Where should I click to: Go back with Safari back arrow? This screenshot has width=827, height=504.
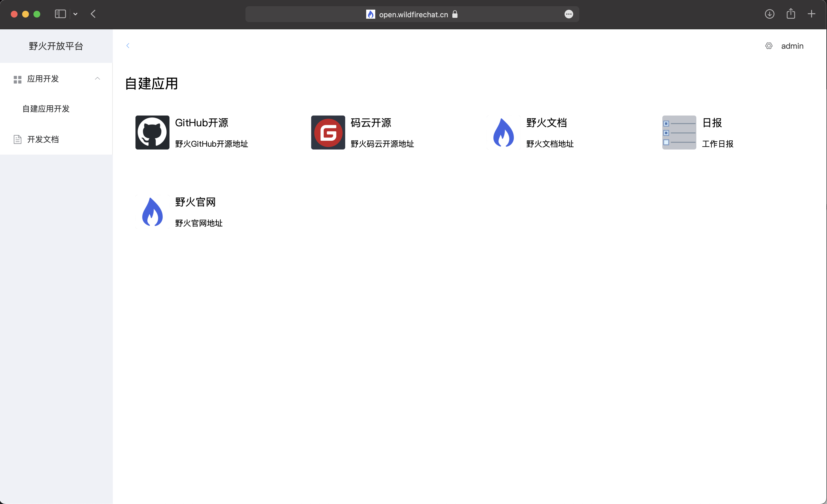pos(93,14)
